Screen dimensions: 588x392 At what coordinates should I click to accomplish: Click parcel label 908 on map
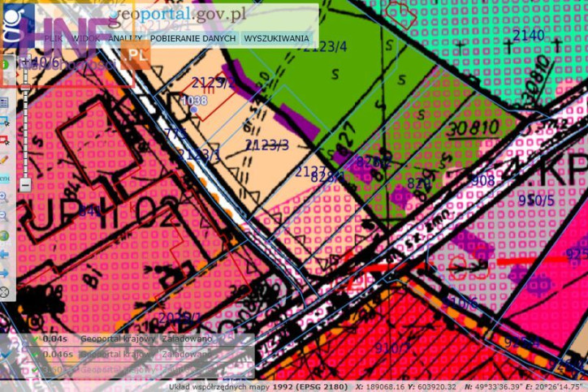(483, 181)
